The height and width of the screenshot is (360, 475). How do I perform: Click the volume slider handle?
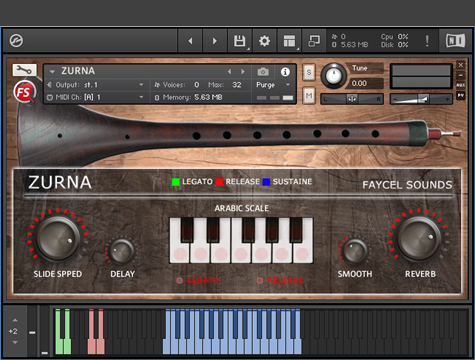click(423, 99)
